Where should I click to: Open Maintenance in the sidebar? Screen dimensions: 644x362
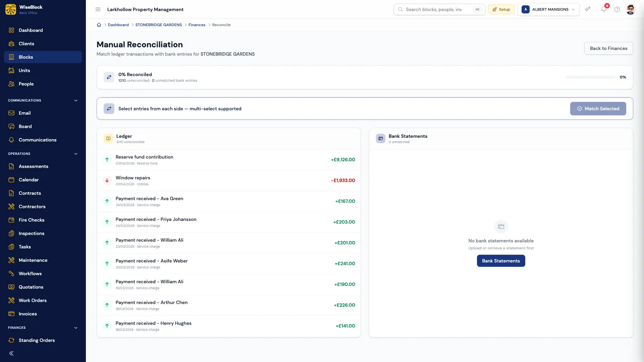(x=43, y=260)
